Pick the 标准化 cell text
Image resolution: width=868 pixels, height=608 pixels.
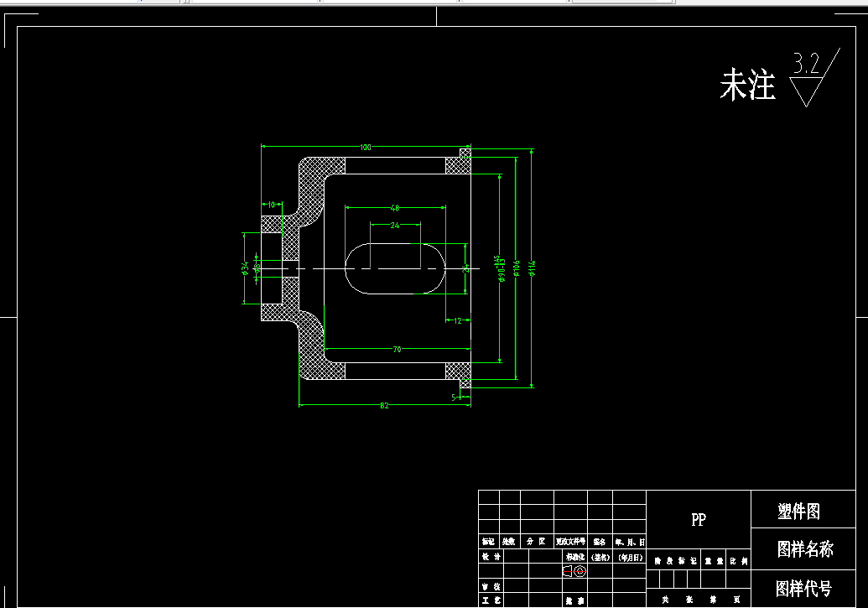coord(575,557)
